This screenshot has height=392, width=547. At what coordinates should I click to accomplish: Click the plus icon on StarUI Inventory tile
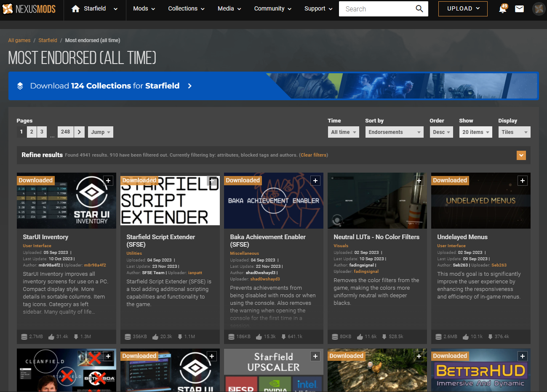(108, 181)
